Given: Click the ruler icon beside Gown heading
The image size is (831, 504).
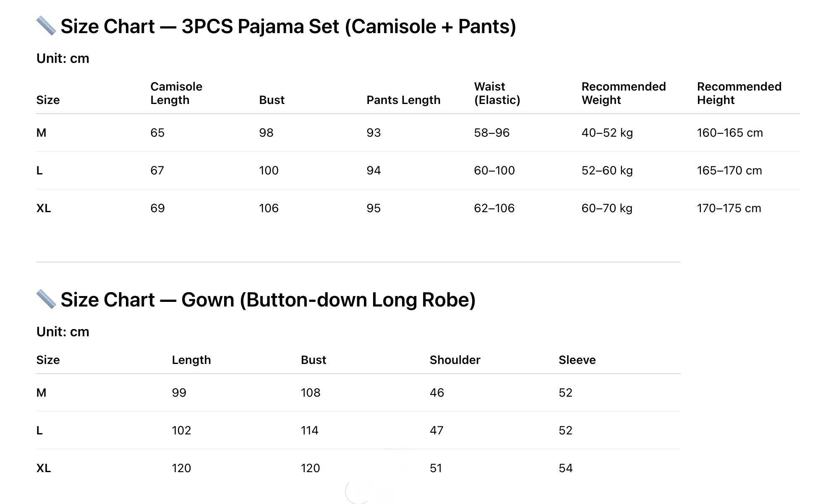Looking at the screenshot, I should (46, 299).
